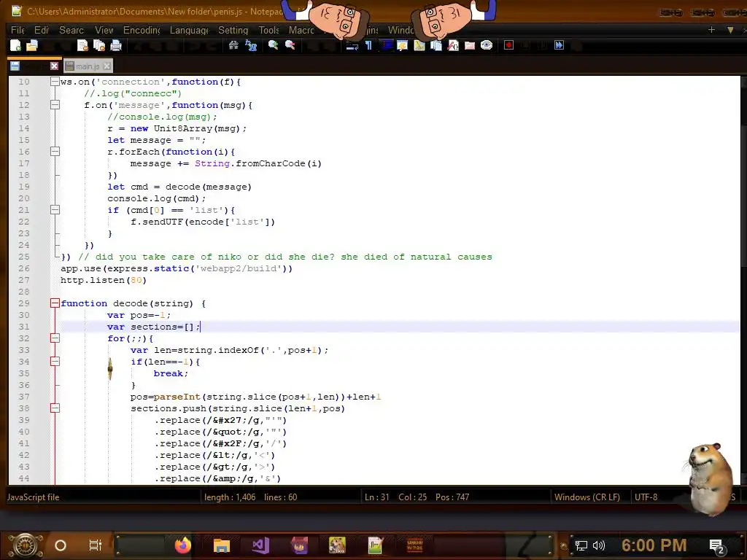Print the current document using the printer icon
The width and height of the screenshot is (747, 560).
[116, 46]
